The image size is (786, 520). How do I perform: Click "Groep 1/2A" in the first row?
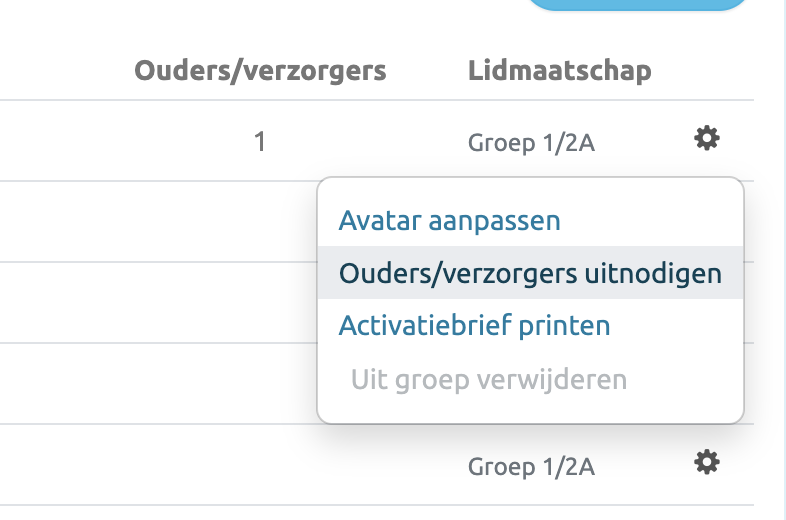click(x=531, y=143)
